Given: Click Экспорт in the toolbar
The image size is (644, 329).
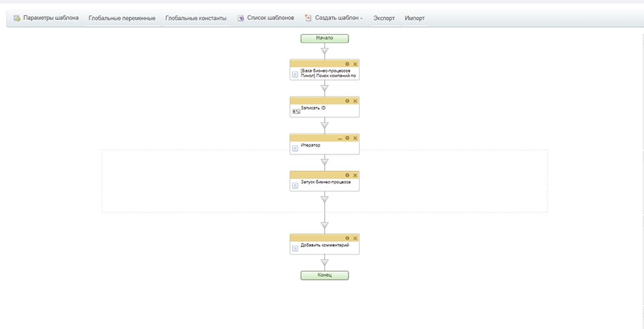Looking at the screenshot, I should click(x=384, y=18).
